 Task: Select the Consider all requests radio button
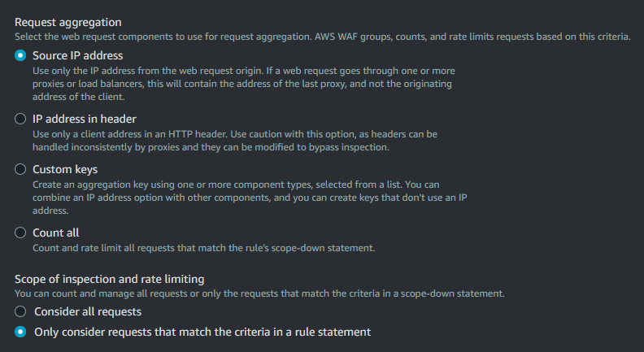(21, 312)
